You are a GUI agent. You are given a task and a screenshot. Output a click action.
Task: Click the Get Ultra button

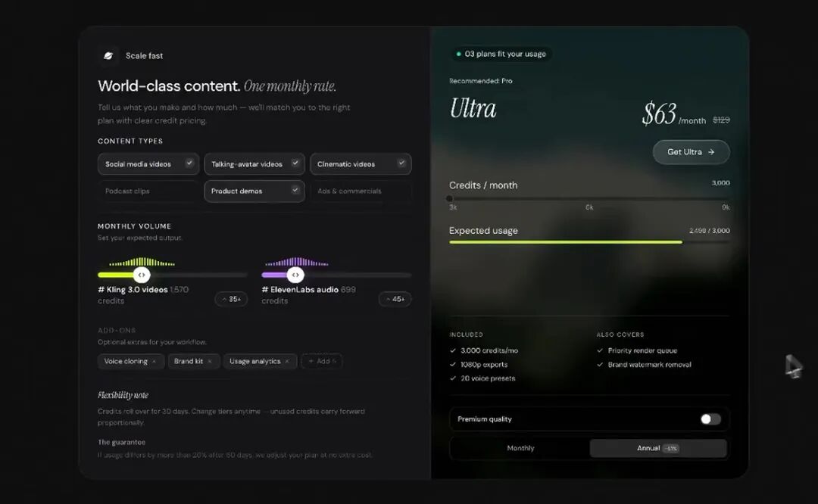(x=692, y=152)
